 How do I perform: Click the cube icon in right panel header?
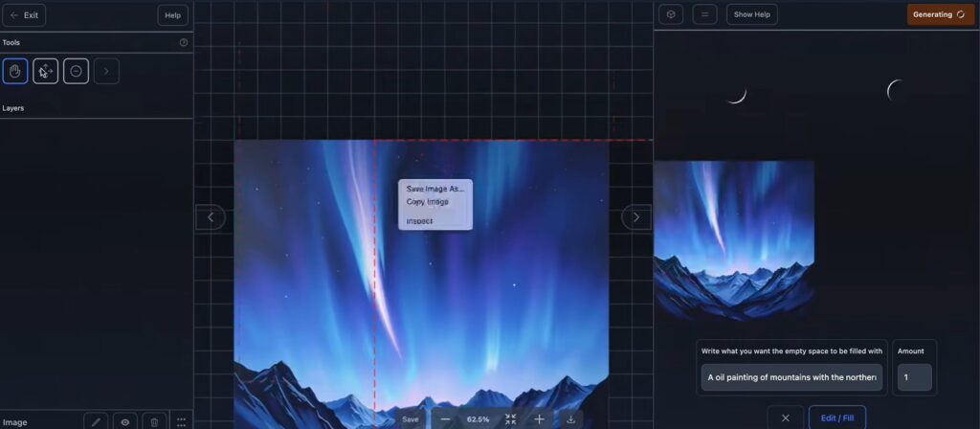tap(671, 14)
